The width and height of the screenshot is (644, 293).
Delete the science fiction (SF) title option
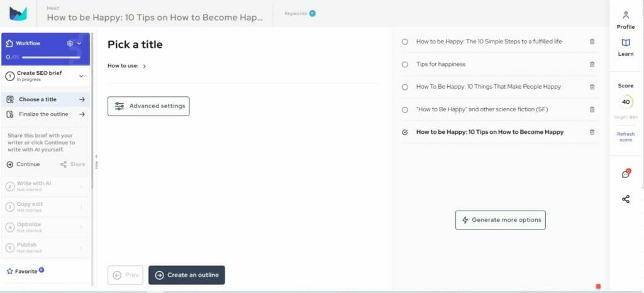[592, 109]
